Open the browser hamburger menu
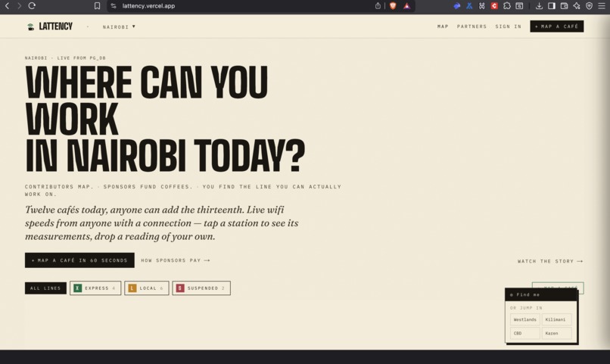This screenshot has width=610, height=364. click(x=602, y=6)
